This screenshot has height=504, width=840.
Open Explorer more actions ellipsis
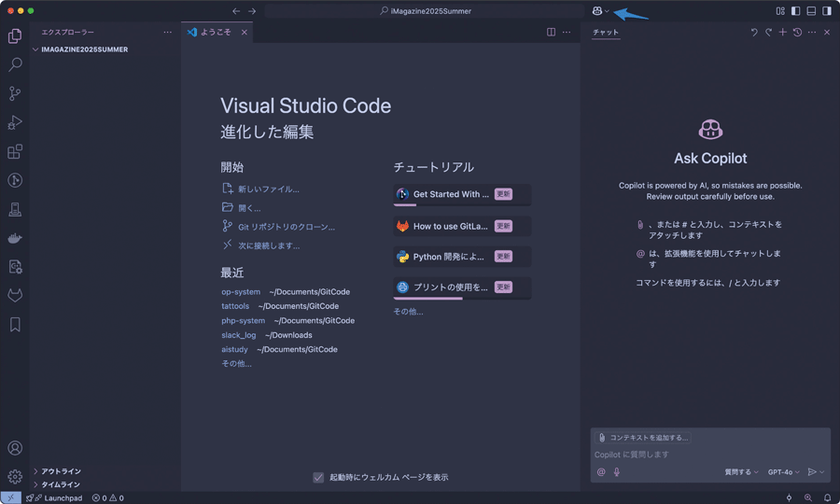point(168,32)
